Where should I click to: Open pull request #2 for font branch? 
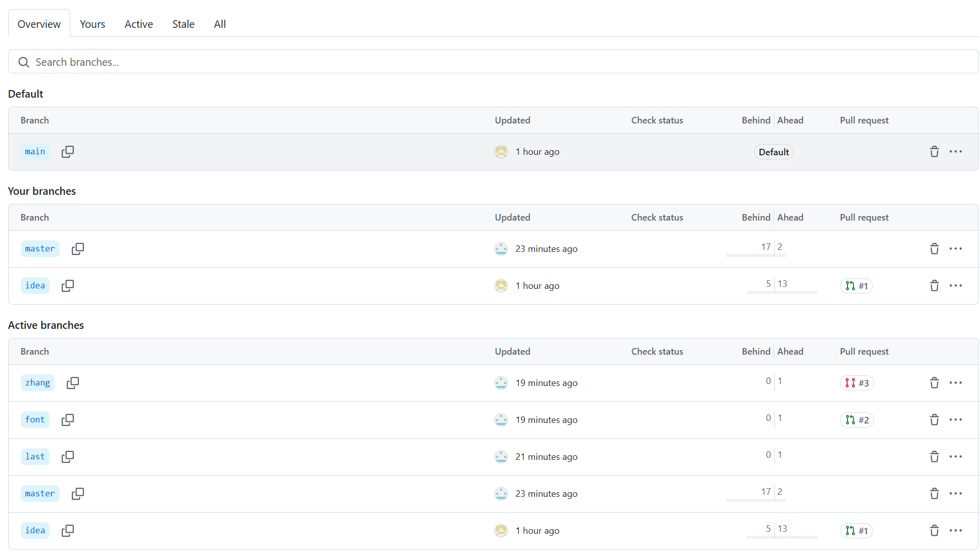pyautogui.click(x=857, y=420)
